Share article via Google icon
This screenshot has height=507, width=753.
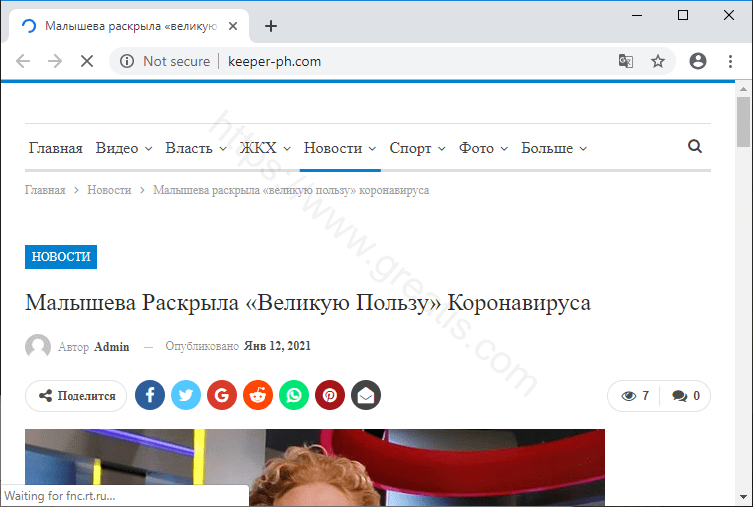[222, 395]
